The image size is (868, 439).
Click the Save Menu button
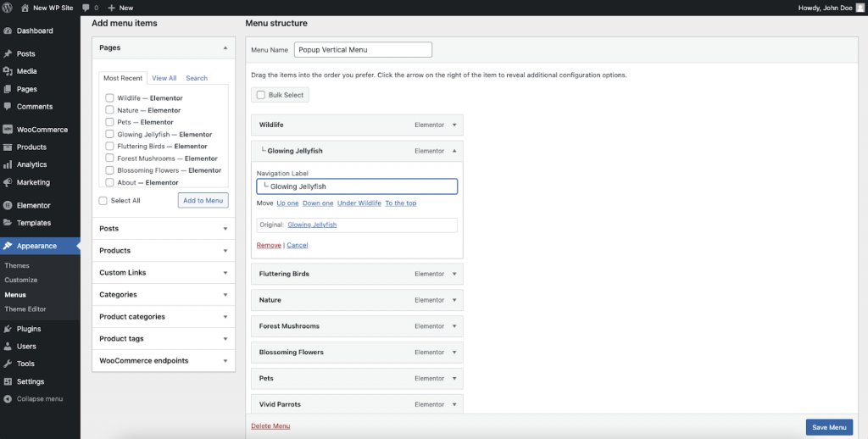pyautogui.click(x=829, y=427)
